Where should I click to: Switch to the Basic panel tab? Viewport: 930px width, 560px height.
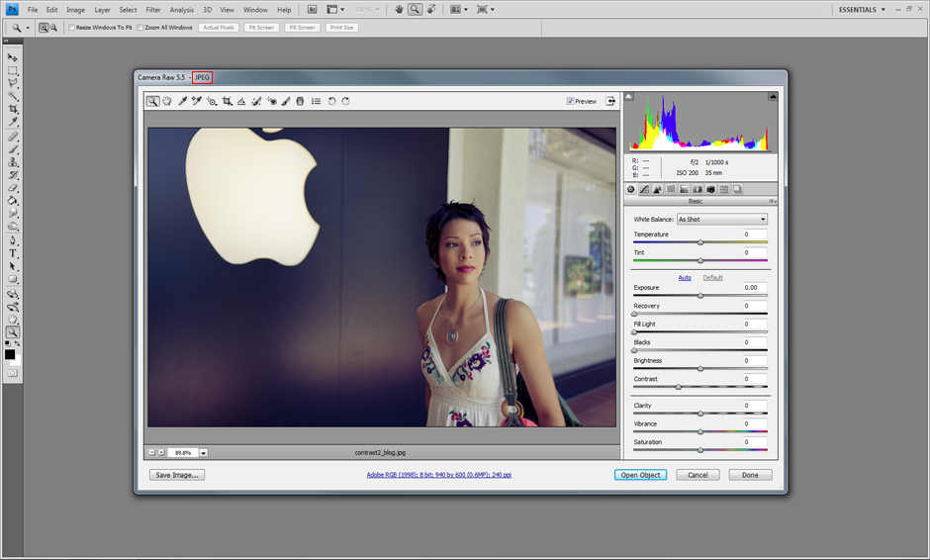pos(631,189)
